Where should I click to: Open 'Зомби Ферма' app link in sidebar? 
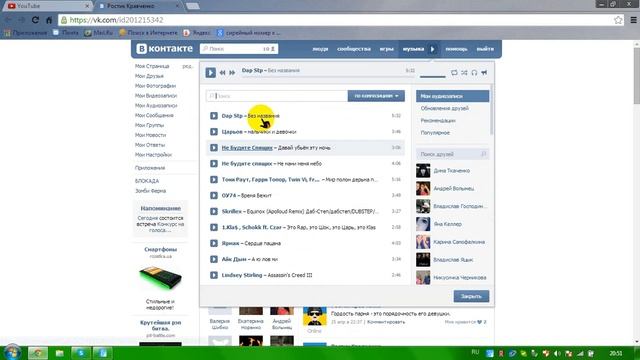click(x=150, y=191)
